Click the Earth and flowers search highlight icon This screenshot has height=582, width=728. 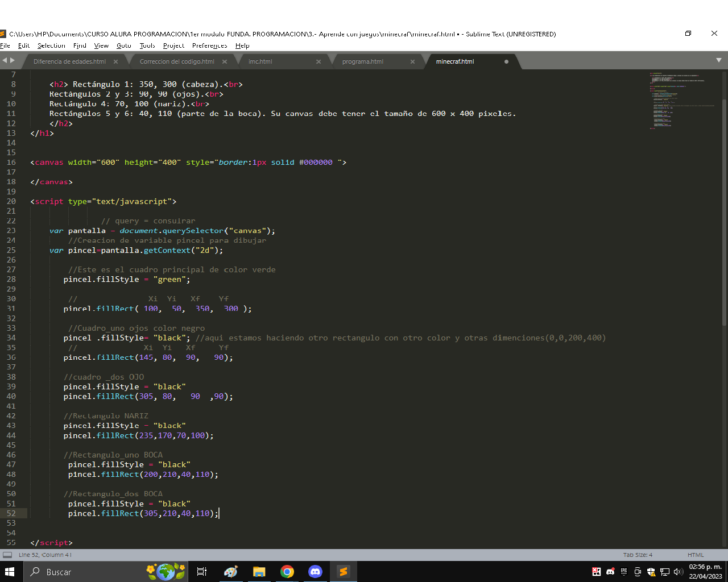166,571
